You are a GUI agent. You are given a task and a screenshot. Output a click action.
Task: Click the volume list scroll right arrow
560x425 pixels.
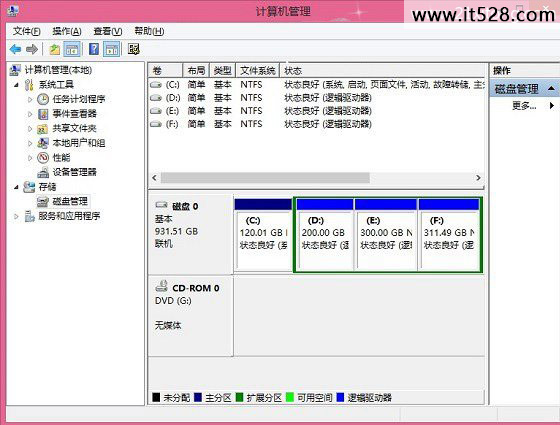478,178
